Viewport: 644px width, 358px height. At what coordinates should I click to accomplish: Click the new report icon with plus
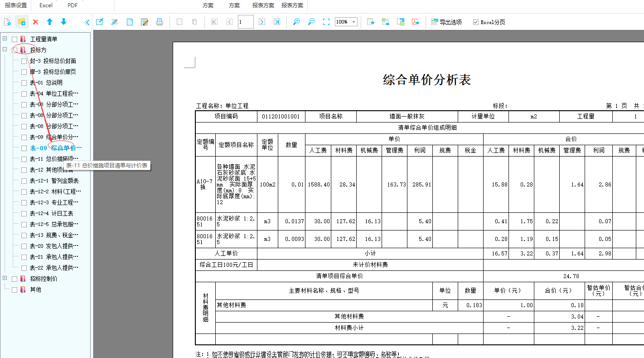[x=7, y=22]
